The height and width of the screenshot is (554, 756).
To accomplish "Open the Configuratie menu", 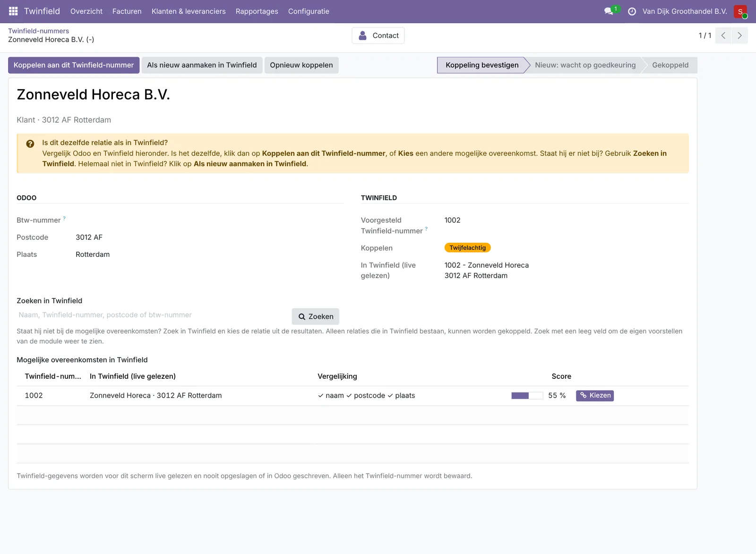I will pos(309,11).
